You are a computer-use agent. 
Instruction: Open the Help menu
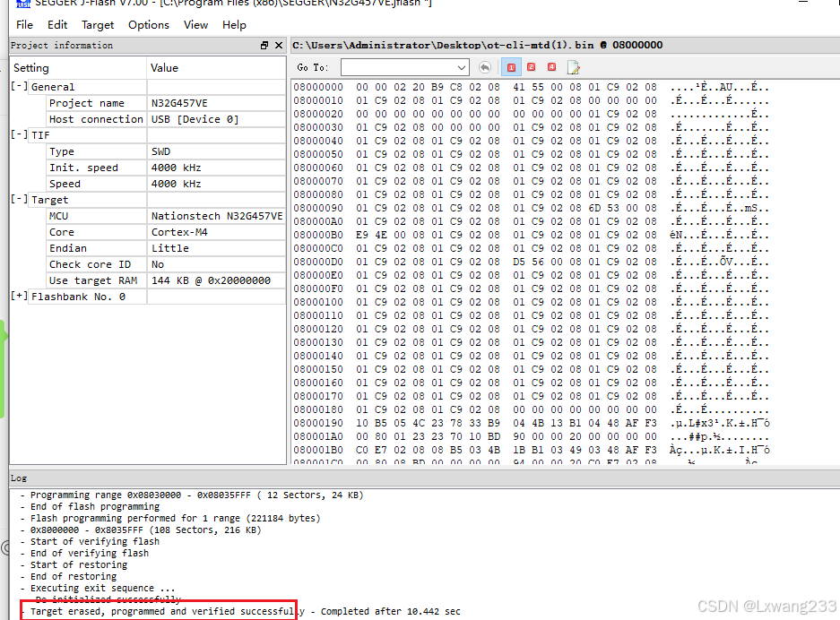click(234, 24)
